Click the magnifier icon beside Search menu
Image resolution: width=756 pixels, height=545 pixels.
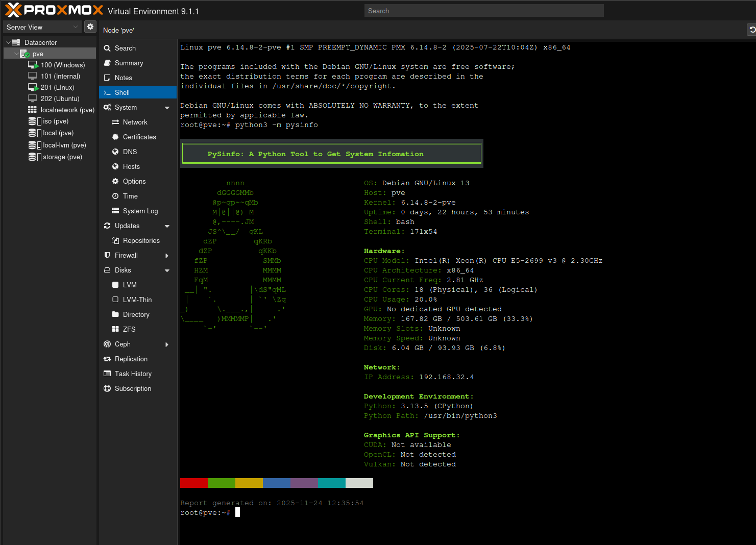pyautogui.click(x=107, y=48)
